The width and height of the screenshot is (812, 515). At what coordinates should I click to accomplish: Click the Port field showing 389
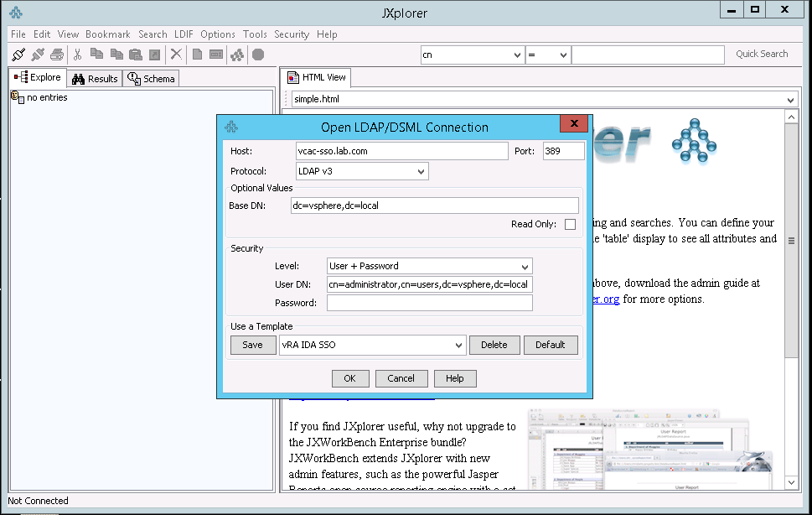click(x=563, y=151)
